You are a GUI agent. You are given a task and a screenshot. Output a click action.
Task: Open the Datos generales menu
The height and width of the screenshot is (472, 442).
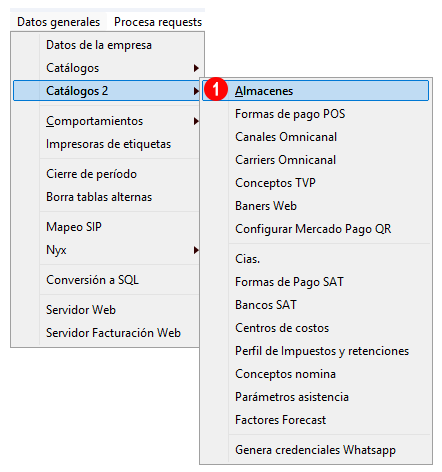tap(58, 22)
